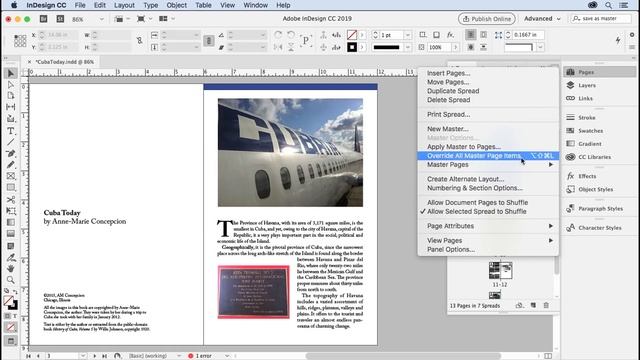Open the Character Styles panel
Screen dimensions: 640x360
pos(600,228)
